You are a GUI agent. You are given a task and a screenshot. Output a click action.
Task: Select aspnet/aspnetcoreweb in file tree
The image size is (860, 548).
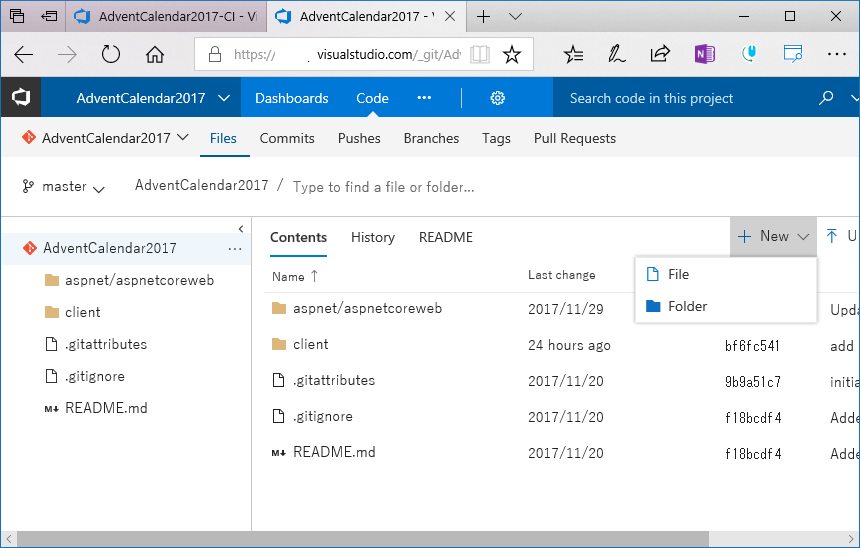click(139, 280)
